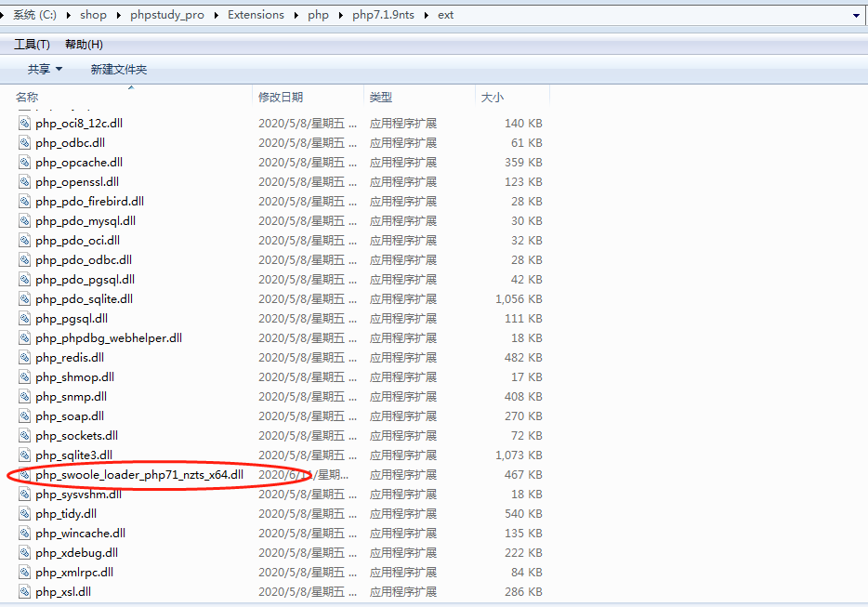Click the 新建文件夹 button

118,70
